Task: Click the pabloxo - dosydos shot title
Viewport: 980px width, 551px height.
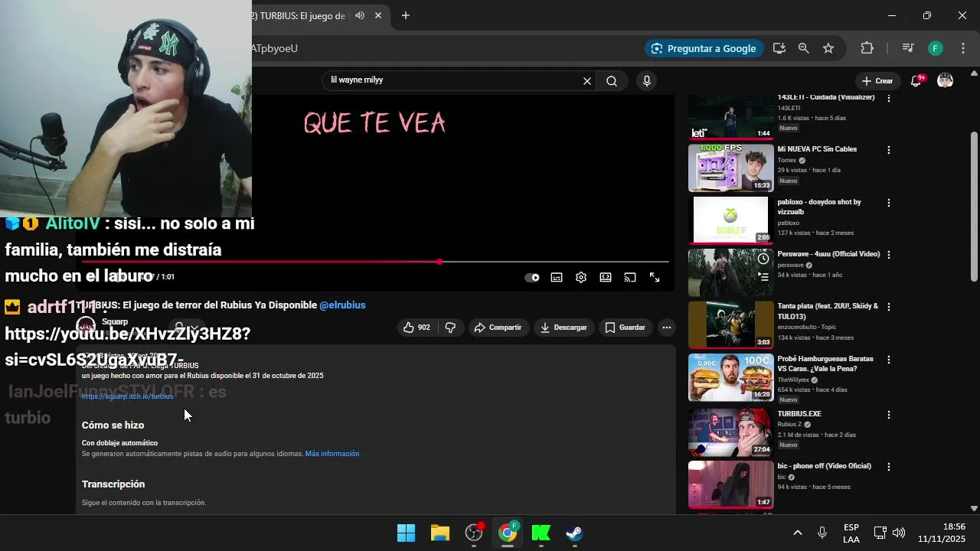Action: pos(819,207)
